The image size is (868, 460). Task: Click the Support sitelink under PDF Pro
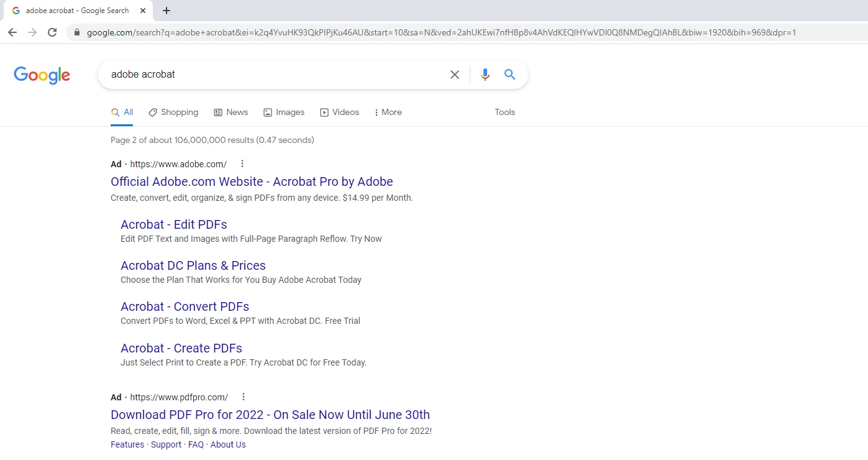pos(167,444)
